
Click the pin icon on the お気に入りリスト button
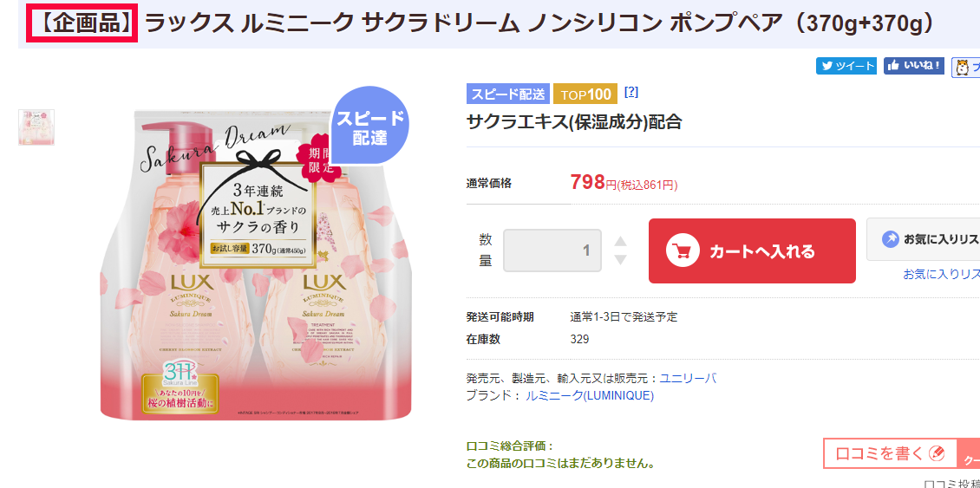coord(890,239)
